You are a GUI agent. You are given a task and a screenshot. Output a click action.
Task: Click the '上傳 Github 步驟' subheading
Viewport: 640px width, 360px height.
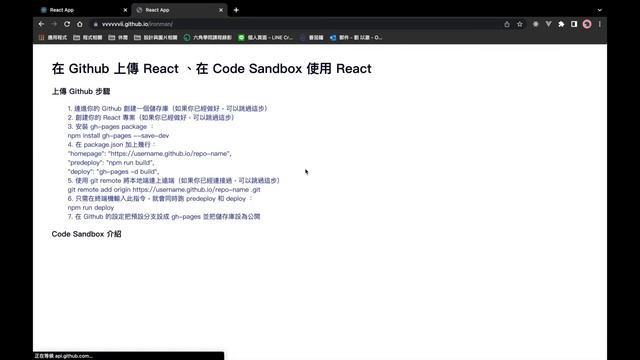[81, 91]
